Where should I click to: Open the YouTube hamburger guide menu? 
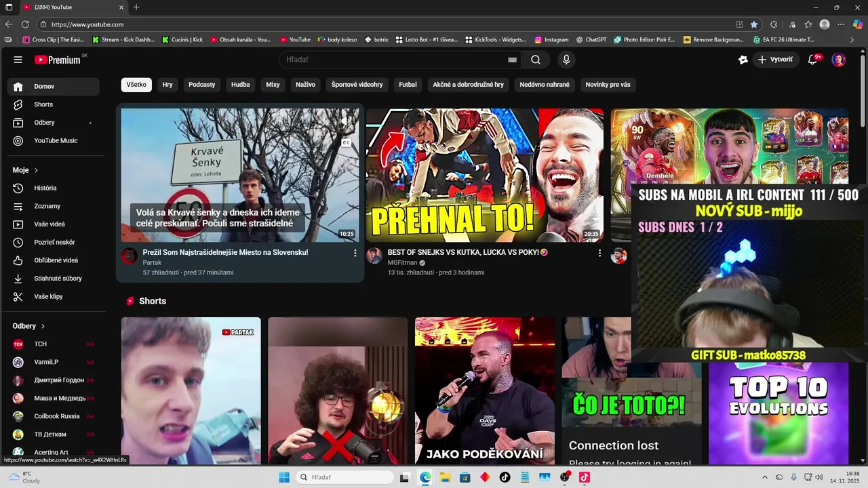(18, 60)
